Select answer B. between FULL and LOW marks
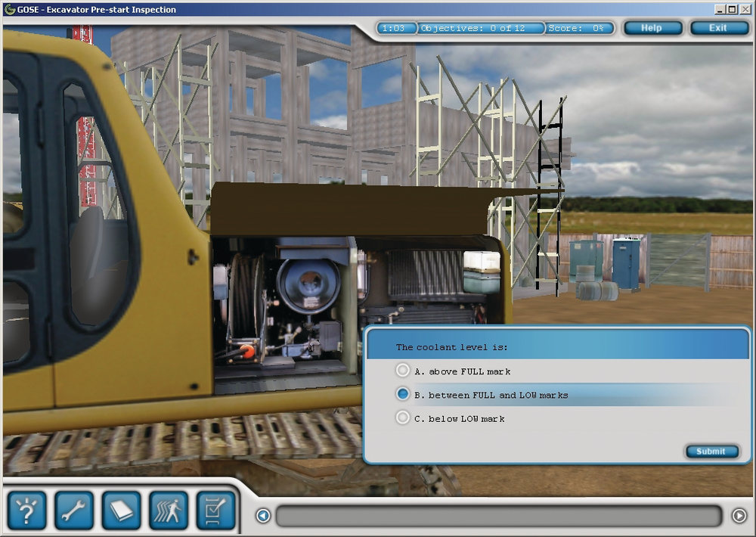Image resolution: width=756 pixels, height=537 pixels. click(x=403, y=394)
